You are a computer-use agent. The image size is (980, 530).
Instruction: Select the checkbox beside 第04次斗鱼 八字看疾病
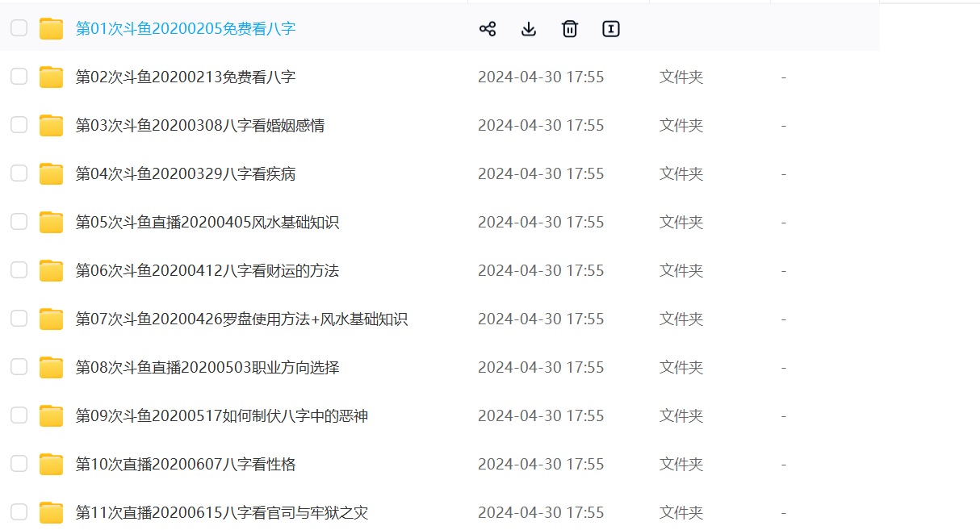19,173
